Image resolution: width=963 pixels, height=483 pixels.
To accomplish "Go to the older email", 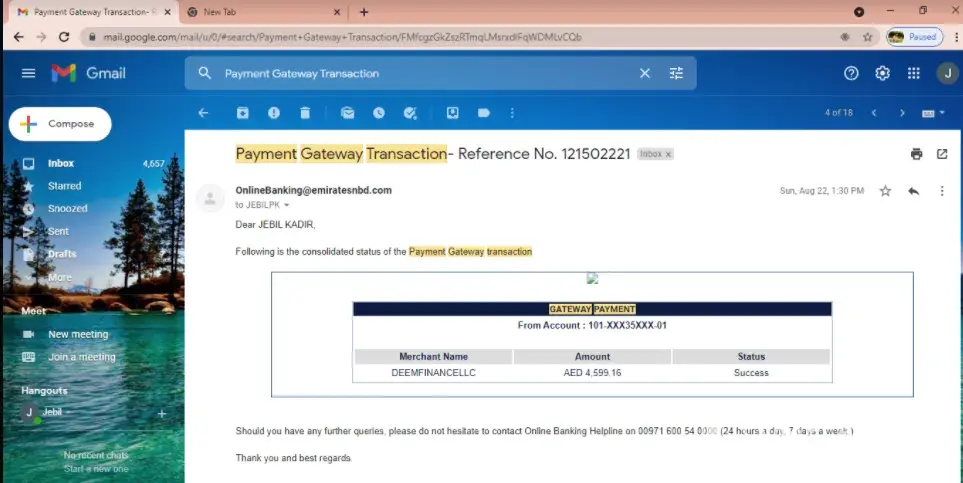I will [902, 113].
